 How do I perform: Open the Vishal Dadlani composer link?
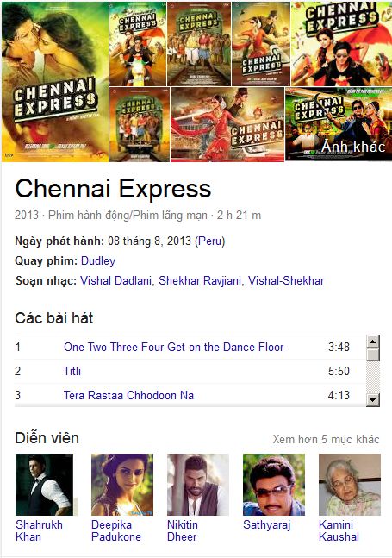[115, 281]
